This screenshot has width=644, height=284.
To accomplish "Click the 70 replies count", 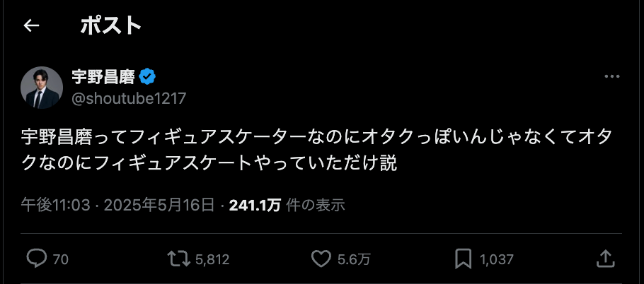I will [x=60, y=259].
